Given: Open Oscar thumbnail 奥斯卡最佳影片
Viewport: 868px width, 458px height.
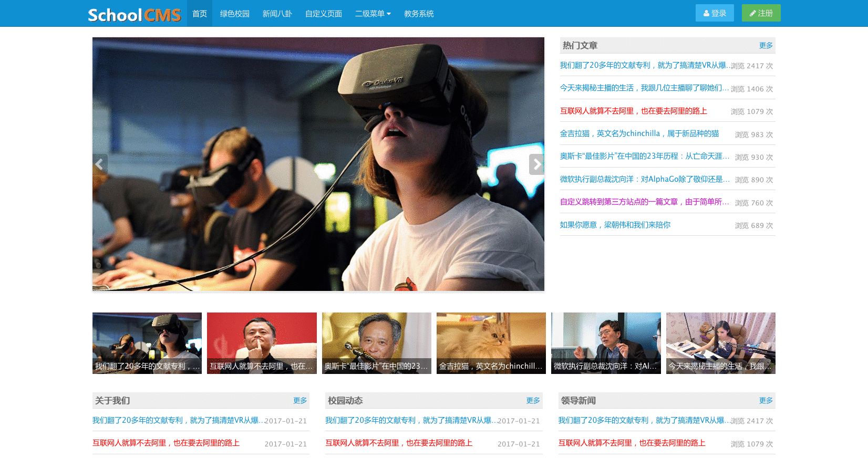Looking at the screenshot, I should tap(377, 343).
